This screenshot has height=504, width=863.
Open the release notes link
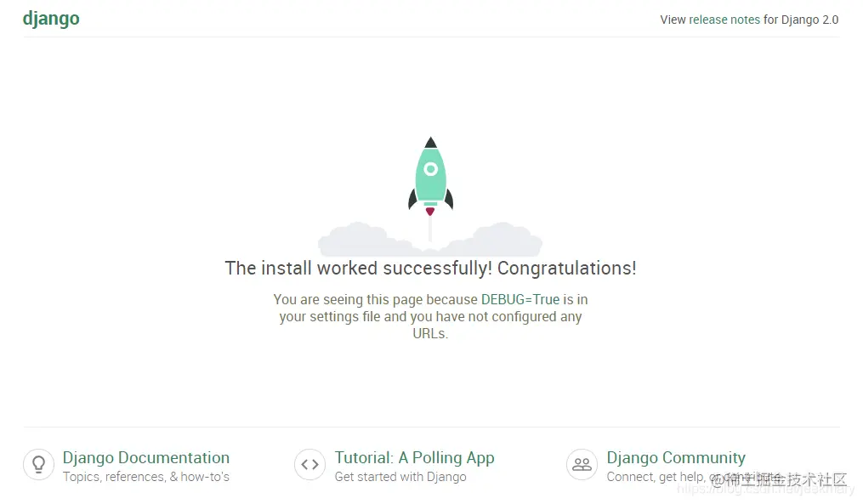click(x=724, y=20)
